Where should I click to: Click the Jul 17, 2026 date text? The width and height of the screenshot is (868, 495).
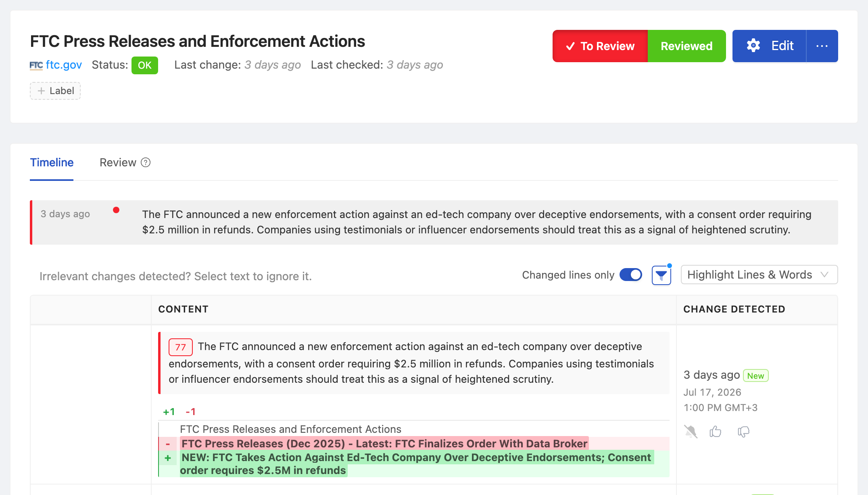(712, 392)
